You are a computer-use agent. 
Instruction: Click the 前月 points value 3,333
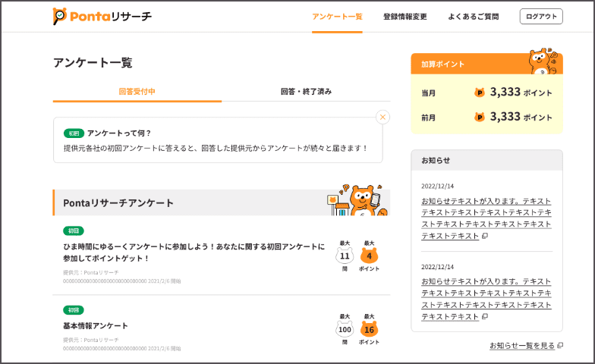[505, 117]
